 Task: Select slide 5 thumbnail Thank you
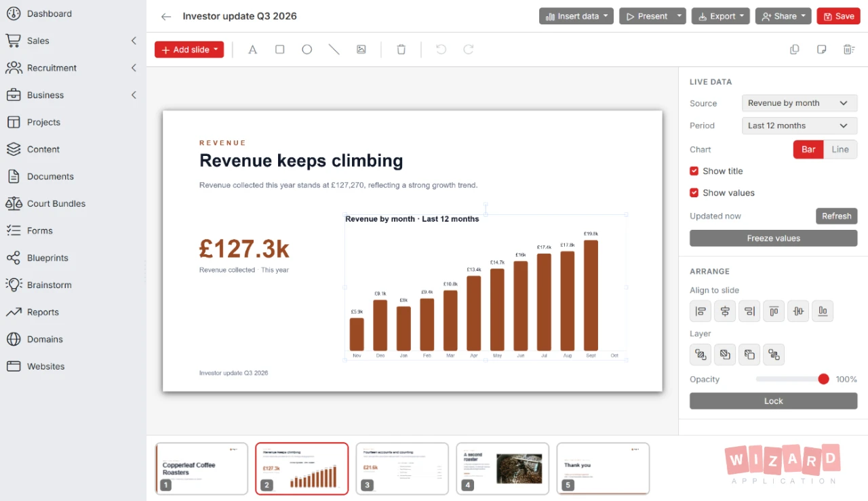point(603,468)
